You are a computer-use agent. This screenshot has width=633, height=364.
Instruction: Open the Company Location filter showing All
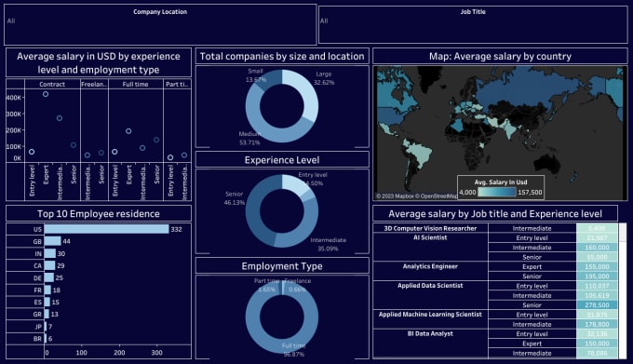pos(160,25)
